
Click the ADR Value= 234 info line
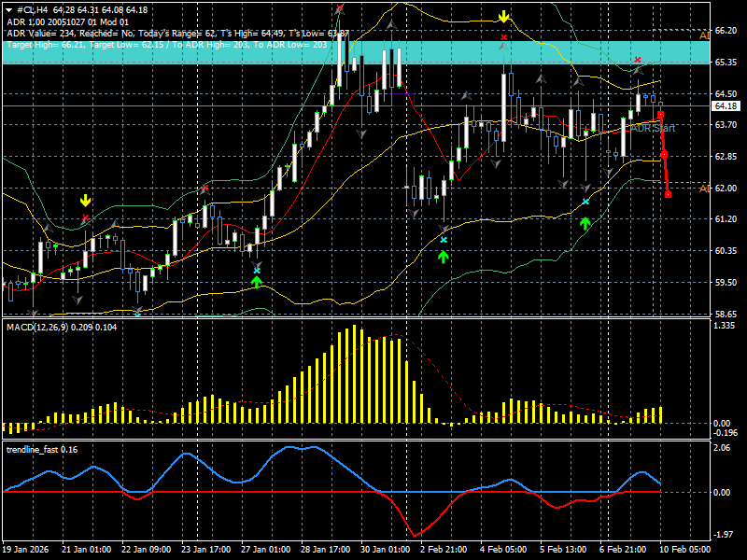tap(178, 34)
